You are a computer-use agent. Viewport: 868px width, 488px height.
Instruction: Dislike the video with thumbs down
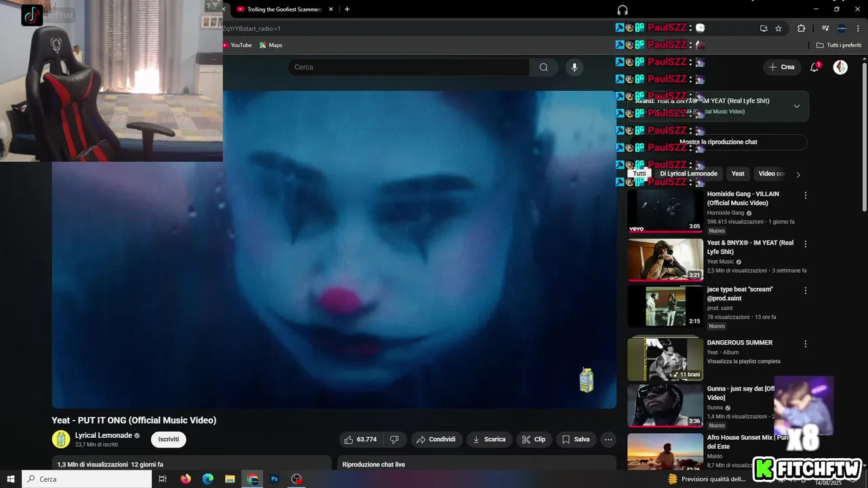click(x=395, y=439)
